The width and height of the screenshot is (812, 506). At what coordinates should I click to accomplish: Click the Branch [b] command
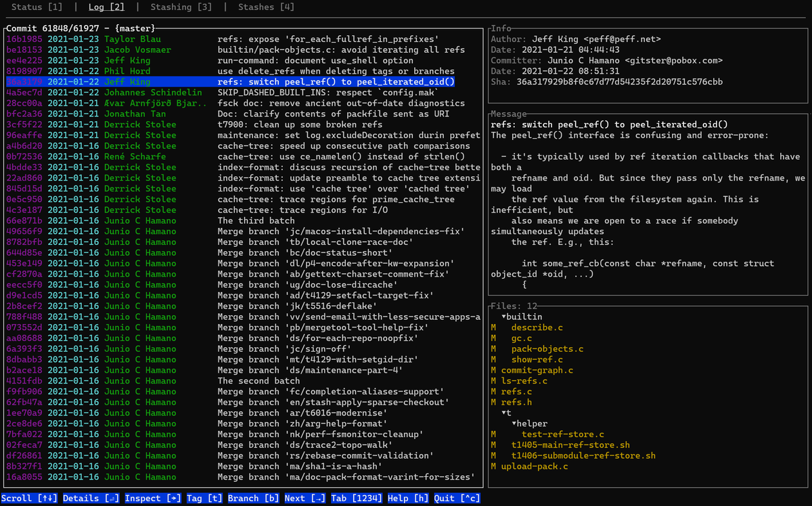[254, 499]
